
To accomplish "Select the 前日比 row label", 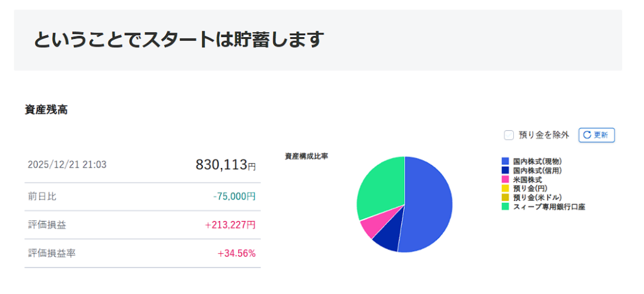I will pyautogui.click(x=42, y=196).
